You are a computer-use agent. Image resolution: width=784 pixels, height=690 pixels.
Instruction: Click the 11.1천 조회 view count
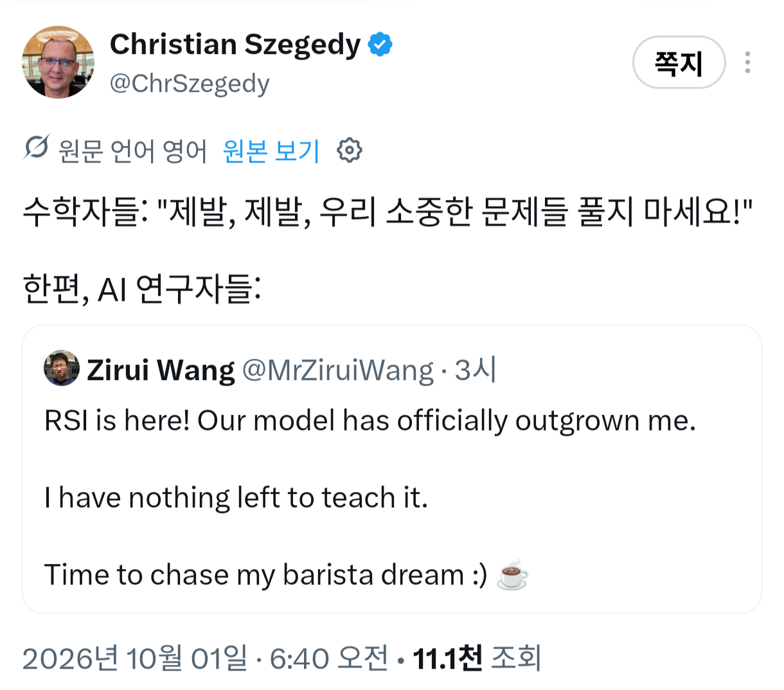tap(477, 658)
